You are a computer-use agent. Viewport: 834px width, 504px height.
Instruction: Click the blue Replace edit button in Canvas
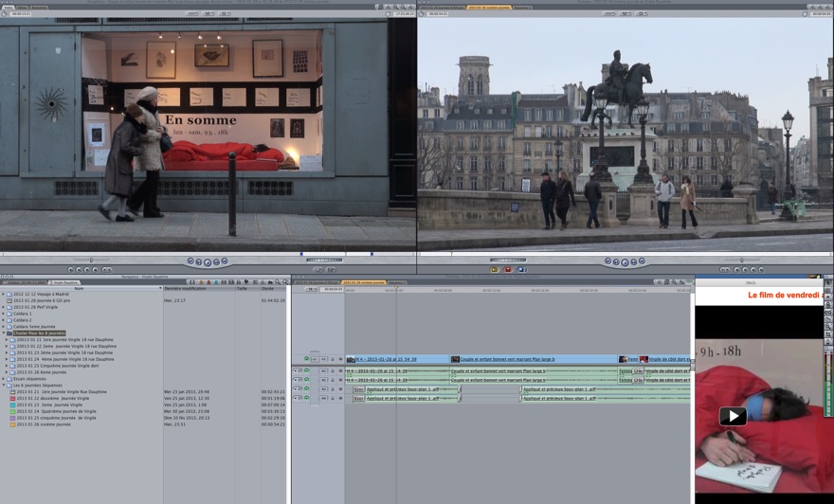522,270
